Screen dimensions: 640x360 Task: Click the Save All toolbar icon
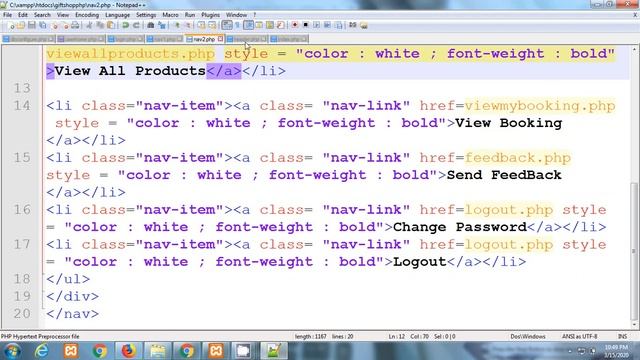(42, 25)
